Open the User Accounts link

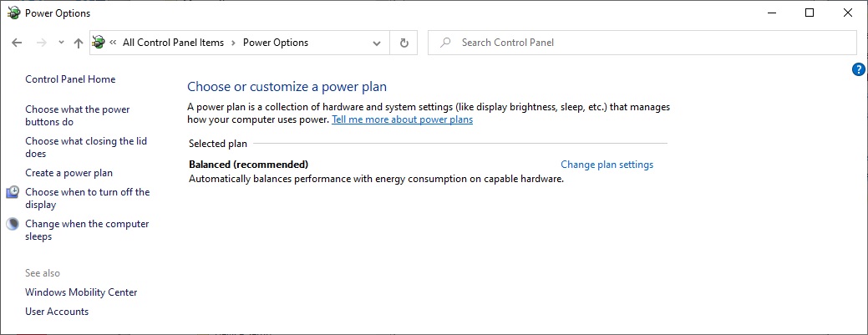(57, 311)
